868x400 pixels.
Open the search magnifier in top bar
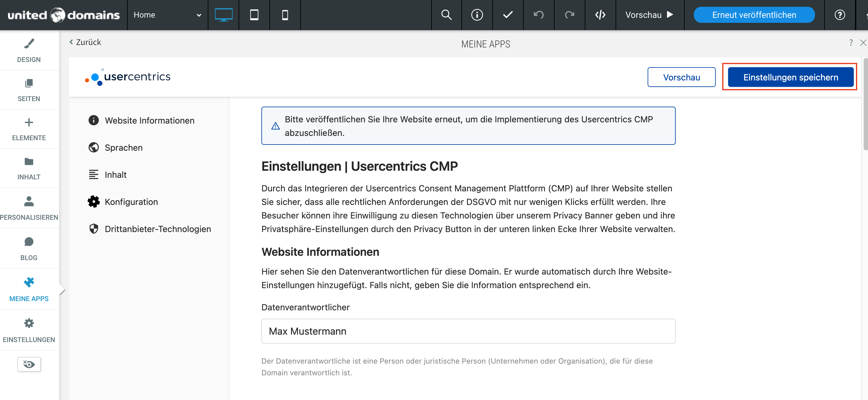pos(446,15)
